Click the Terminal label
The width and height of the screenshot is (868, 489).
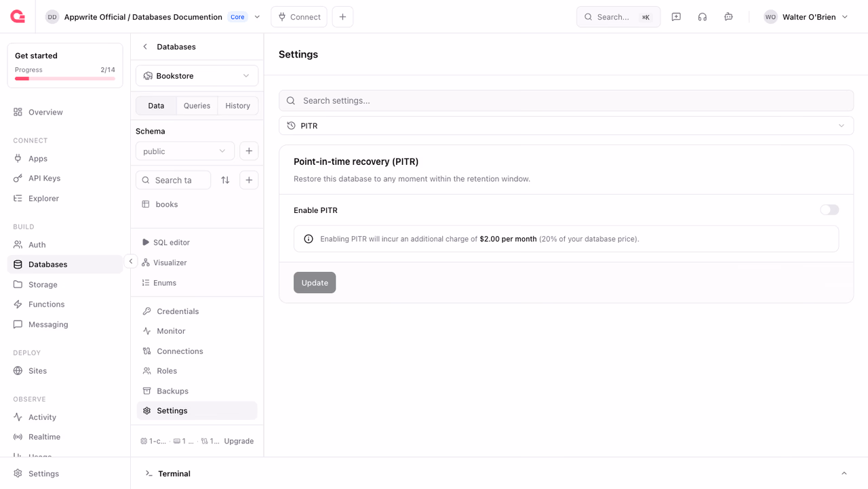[174, 473]
